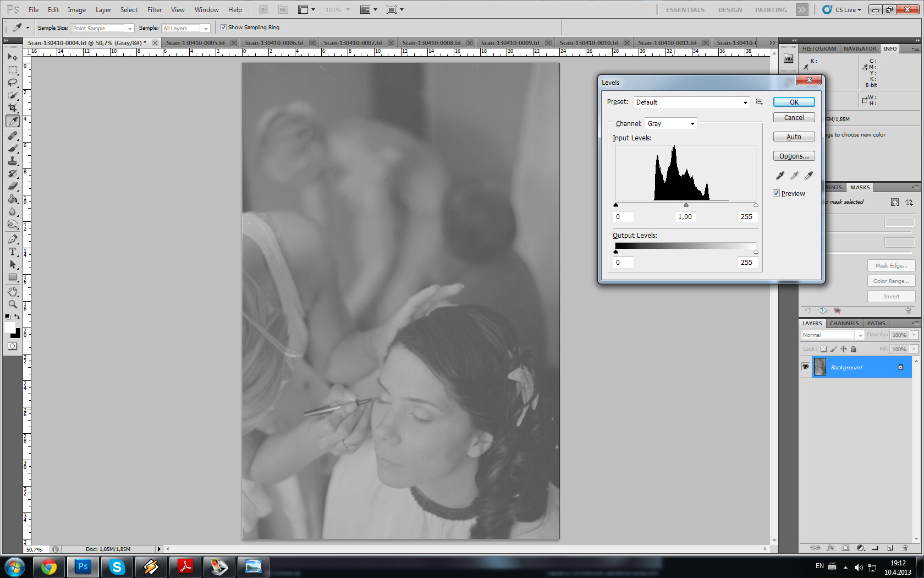Expand the Preset dropdown in Levels
Image resolution: width=924 pixels, height=578 pixels.
tap(692, 102)
